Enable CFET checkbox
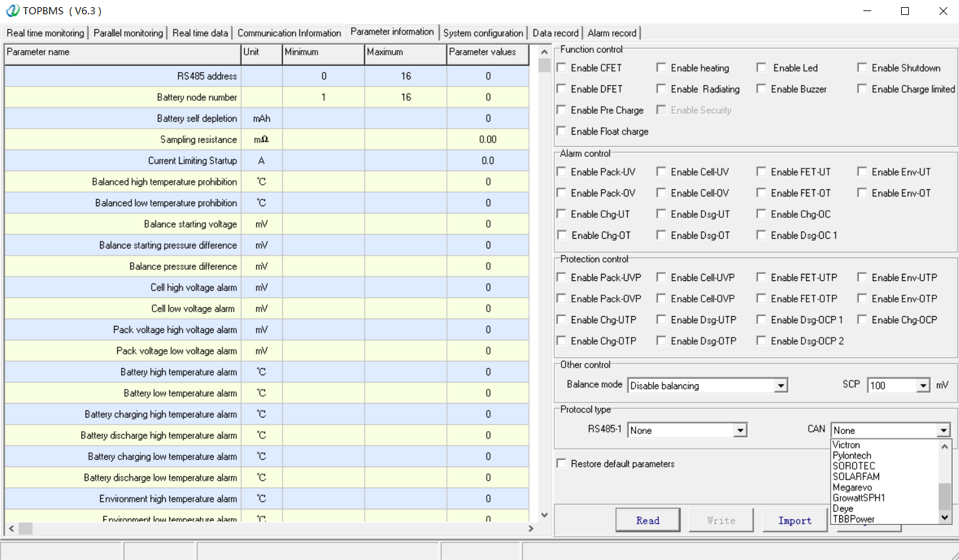This screenshot has height=560, width=959. coord(561,68)
